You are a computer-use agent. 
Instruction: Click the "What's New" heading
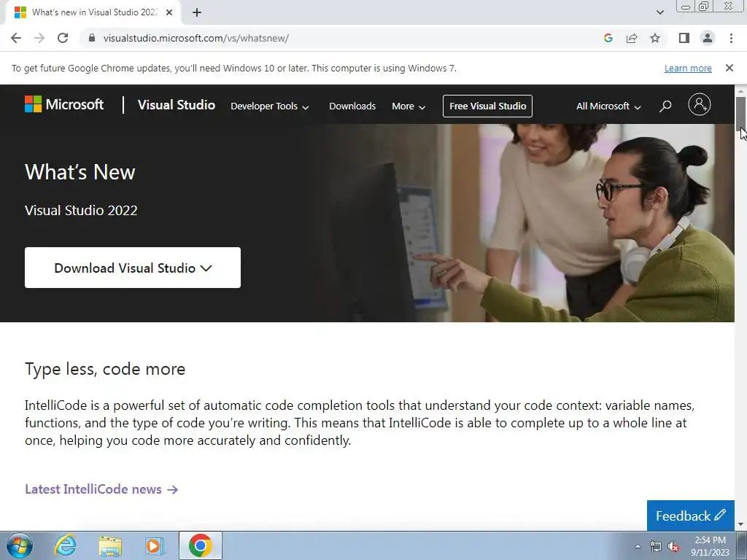[80, 172]
